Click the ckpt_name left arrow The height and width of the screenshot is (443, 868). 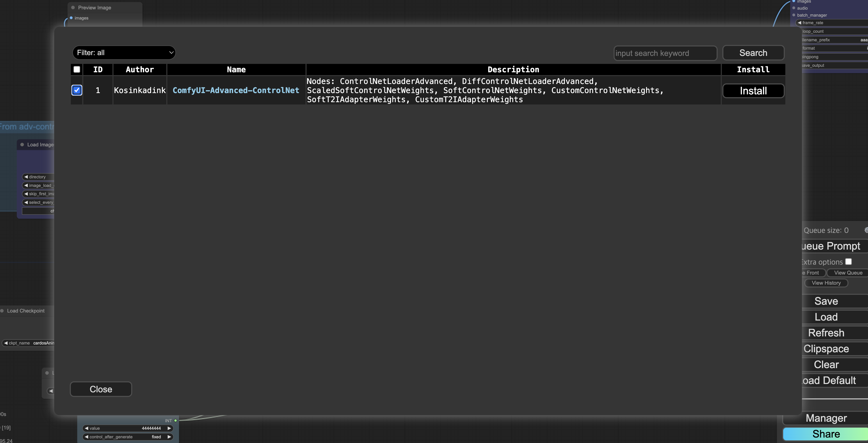(6, 343)
